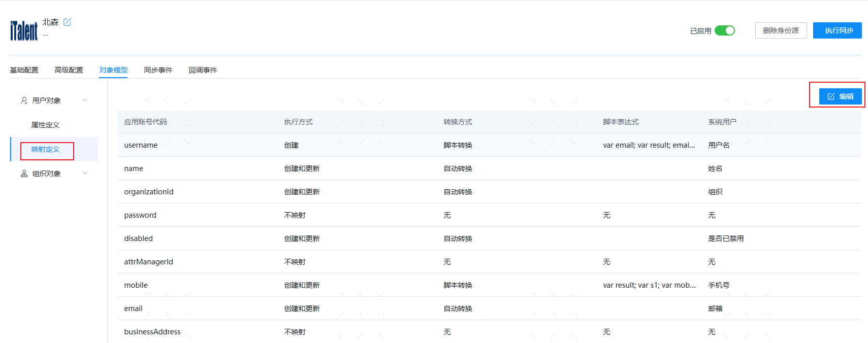The height and width of the screenshot is (343, 868).
Task: Click the 用户对象 person icon
Action: (x=24, y=100)
